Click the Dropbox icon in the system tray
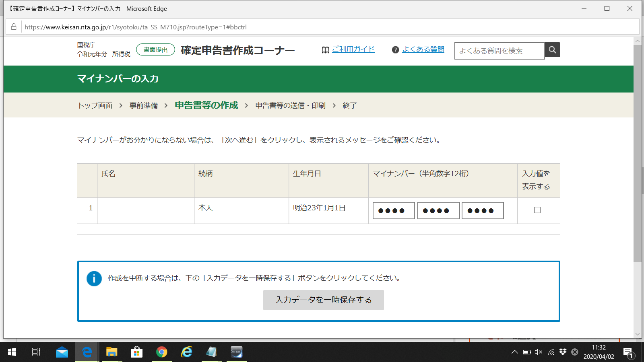Viewport: 644px width, 362px height. click(562, 352)
